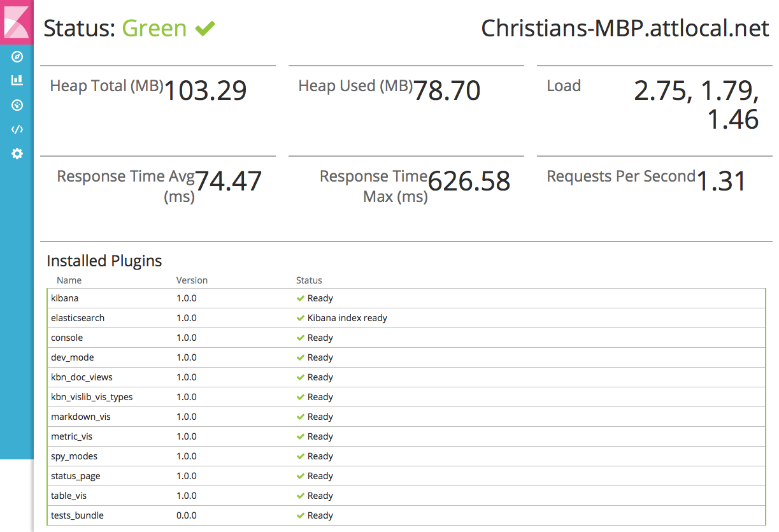Click the Response Time Max value 626.58
The width and height of the screenshot is (779, 532).
tap(469, 181)
